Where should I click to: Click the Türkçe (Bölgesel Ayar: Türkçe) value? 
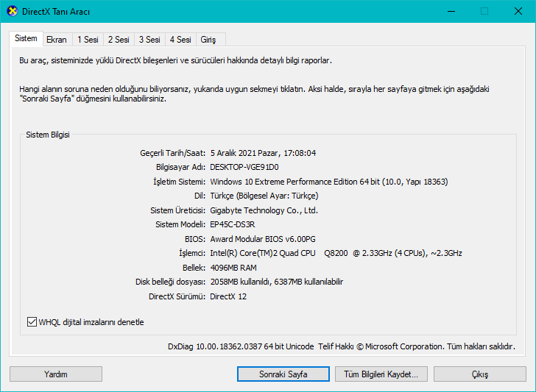[264, 196]
